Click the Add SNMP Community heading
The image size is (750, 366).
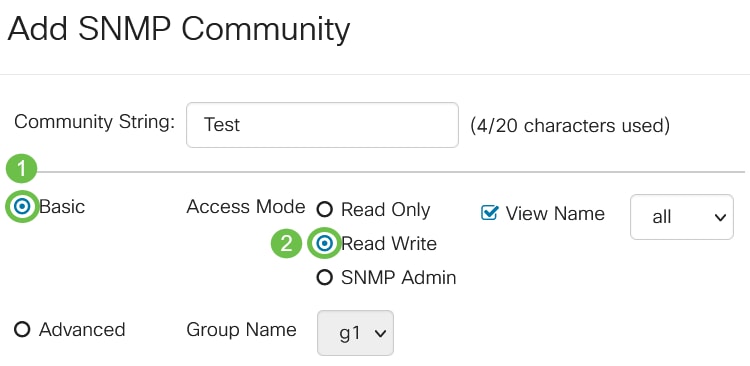(179, 30)
